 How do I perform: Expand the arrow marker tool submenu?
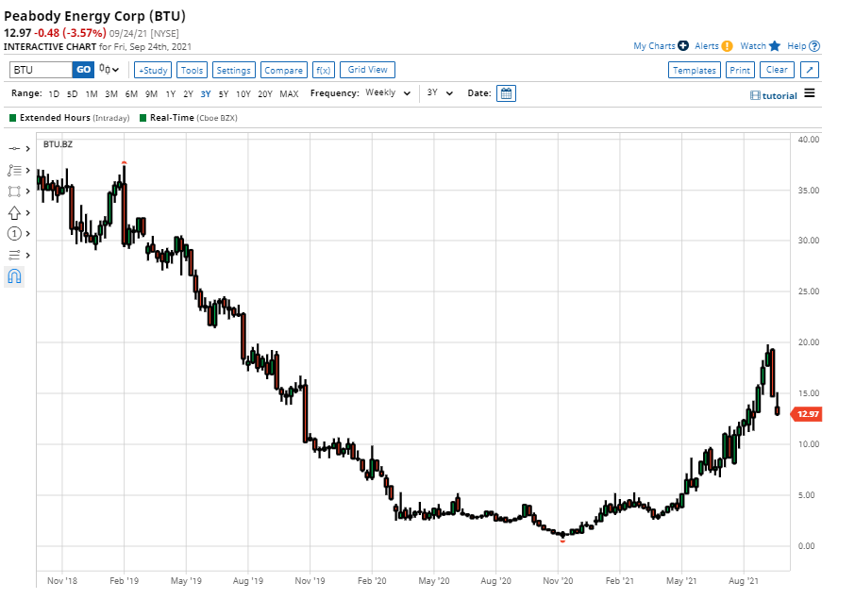tap(27, 213)
